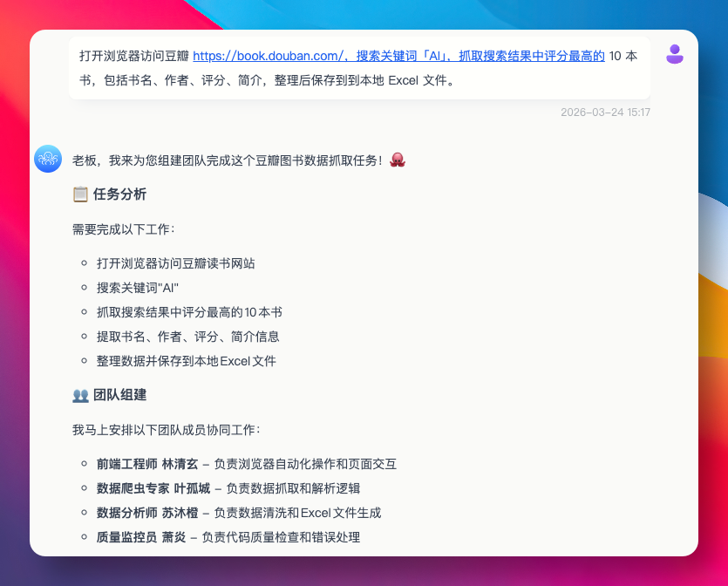Click the bold name 叶孤城
Image resolution: width=728 pixels, height=586 pixels.
[194, 488]
